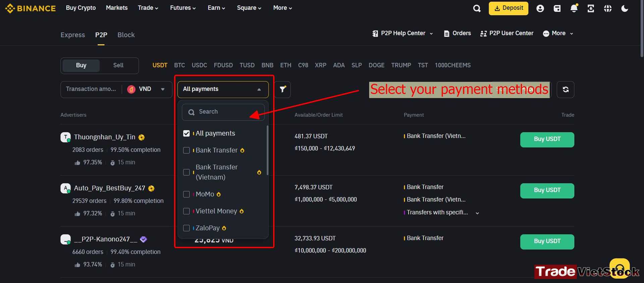Check the Viettel Money checkbox
Viewport: 644px width, 283px height.
pyautogui.click(x=186, y=211)
